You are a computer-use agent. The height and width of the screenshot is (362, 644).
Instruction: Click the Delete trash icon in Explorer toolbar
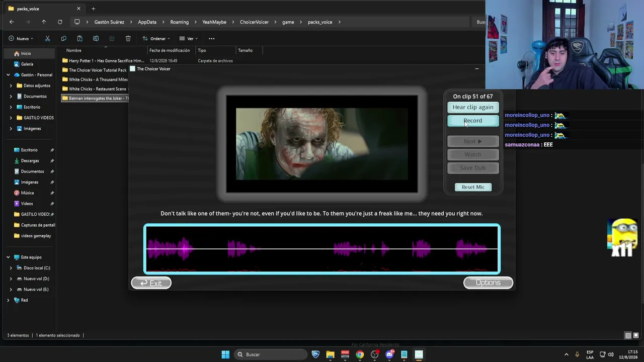128,38
